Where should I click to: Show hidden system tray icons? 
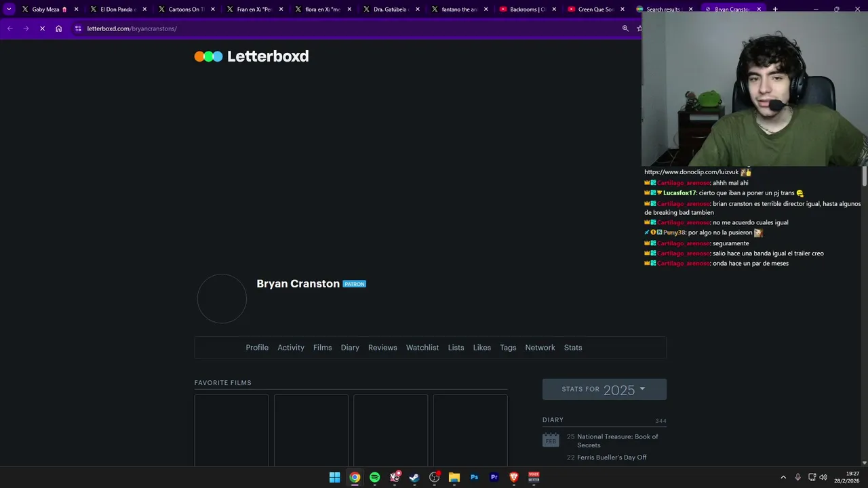783,477
